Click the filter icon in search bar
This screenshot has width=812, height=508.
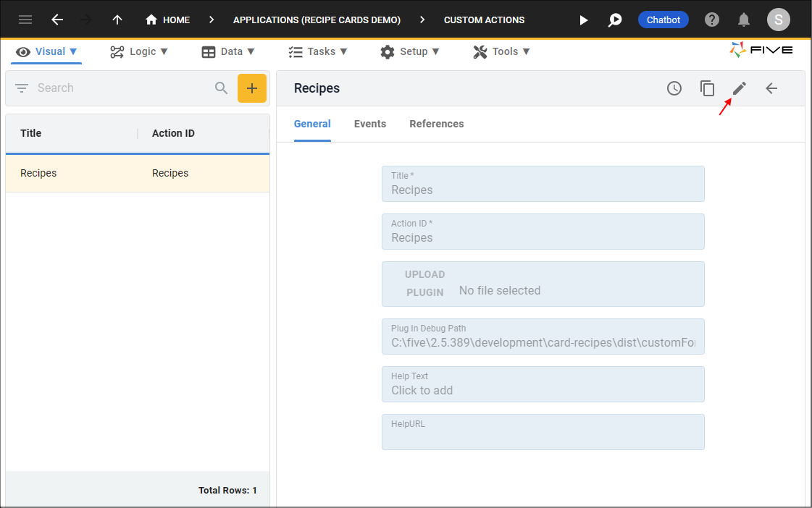tap(22, 88)
